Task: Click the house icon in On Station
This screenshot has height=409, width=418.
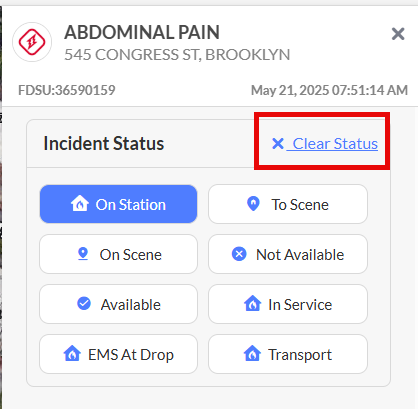Action: (80, 203)
